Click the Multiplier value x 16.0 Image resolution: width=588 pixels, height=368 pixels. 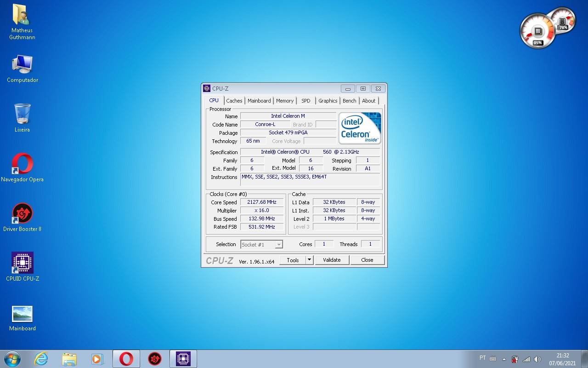262,210
